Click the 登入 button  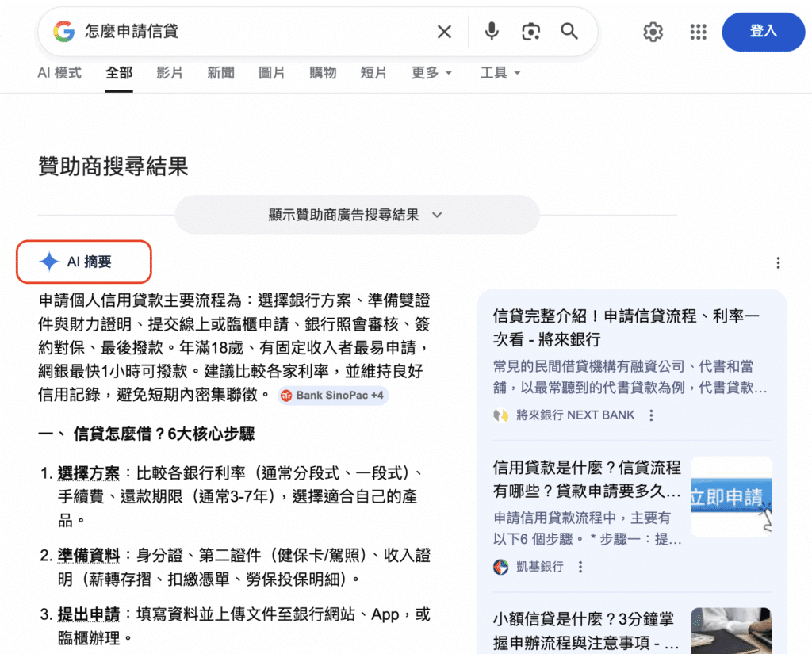point(763,32)
